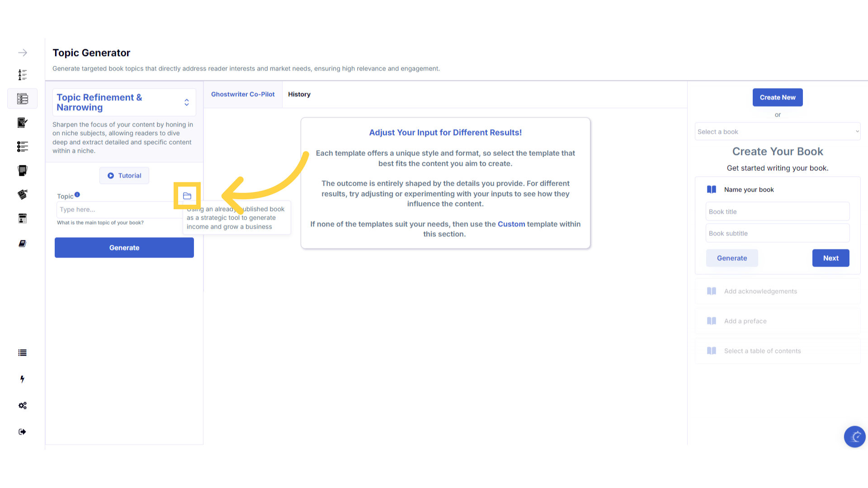The image size is (868, 488).
Task: Click the pencil-and-page sidebar icon
Action: click(22, 122)
